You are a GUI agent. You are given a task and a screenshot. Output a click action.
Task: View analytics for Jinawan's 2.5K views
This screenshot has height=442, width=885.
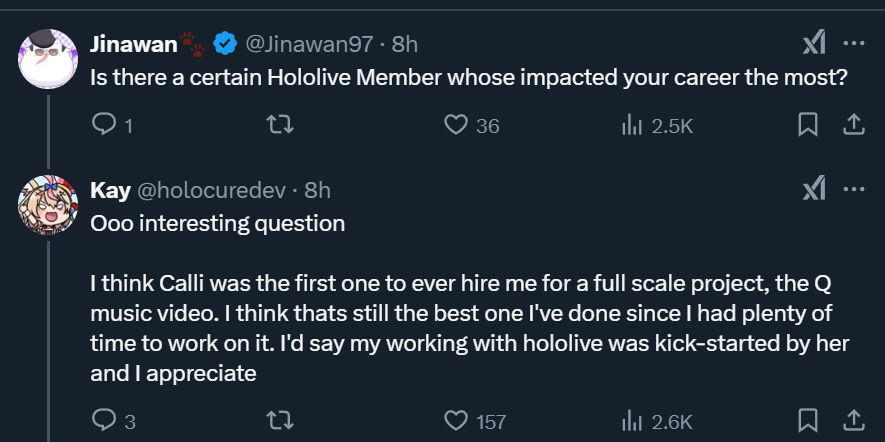point(632,125)
